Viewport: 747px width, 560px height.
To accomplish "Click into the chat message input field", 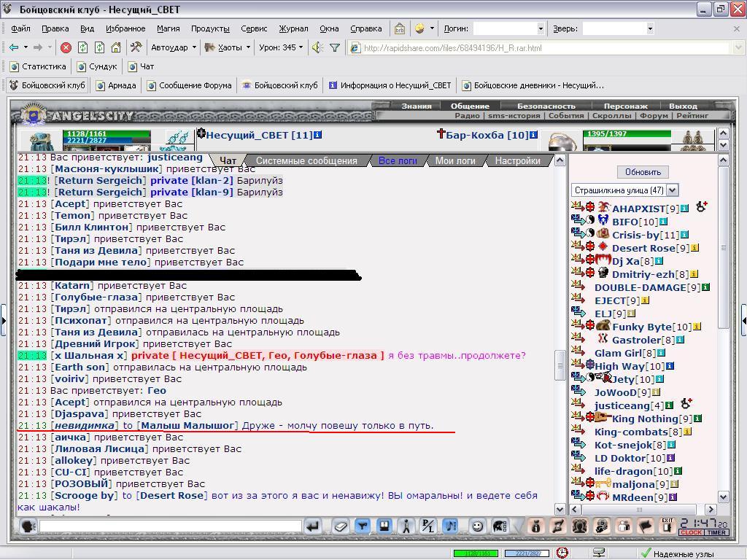I will click(x=171, y=526).
